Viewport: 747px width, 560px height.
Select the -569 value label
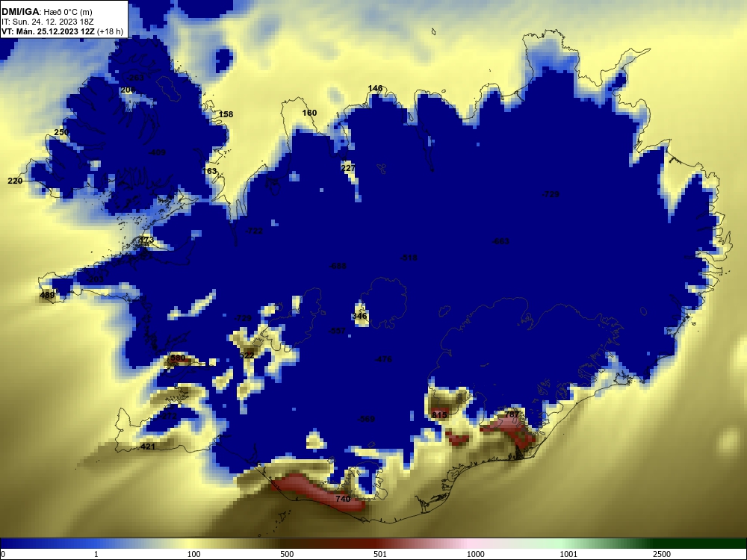pos(366,419)
